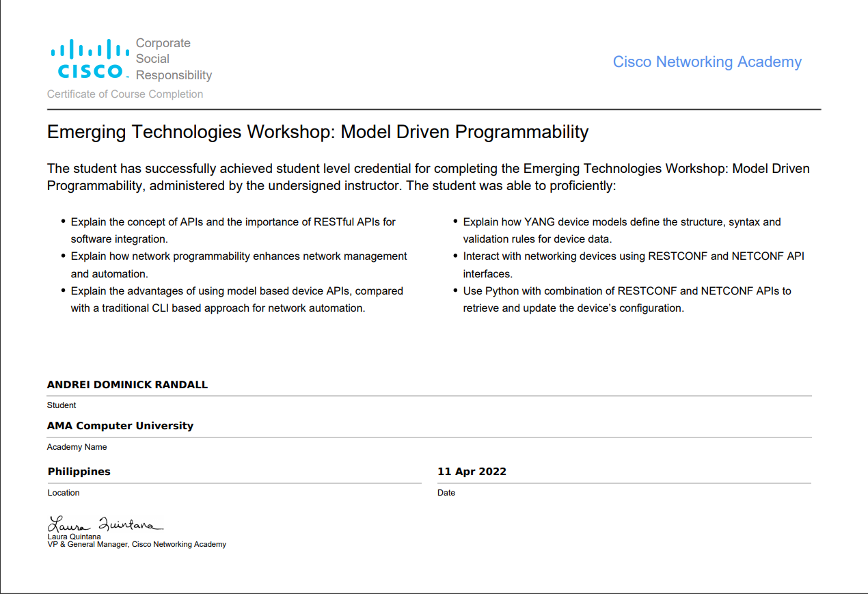Click the Model Driven Programmability course title
The width and height of the screenshot is (868, 594).
318,132
